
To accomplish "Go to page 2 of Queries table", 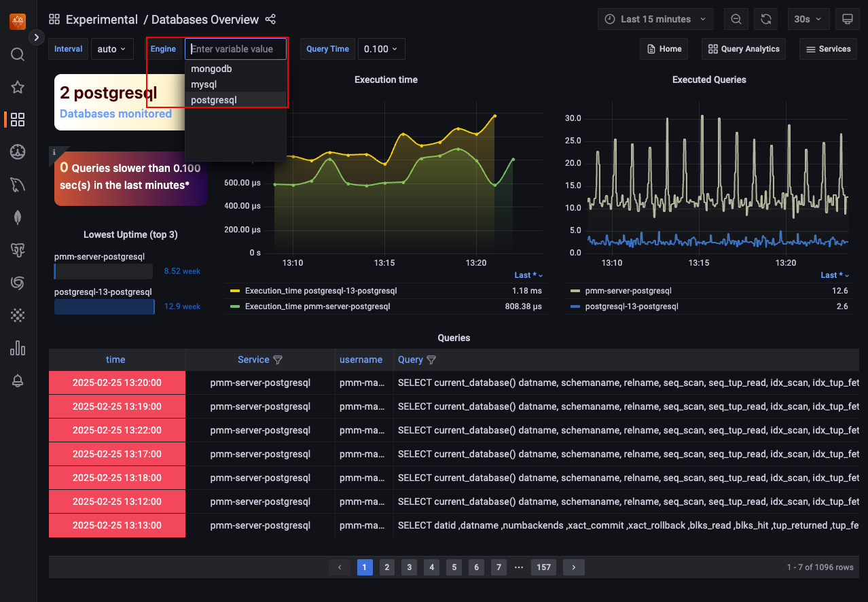I will [x=386, y=567].
